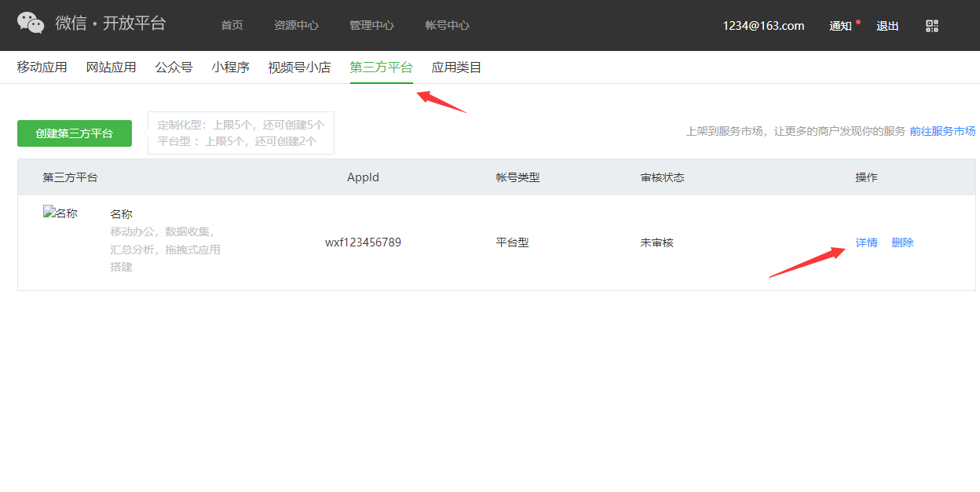
Task: Switch to the 移动应用 tab
Action: coord(42,67)
